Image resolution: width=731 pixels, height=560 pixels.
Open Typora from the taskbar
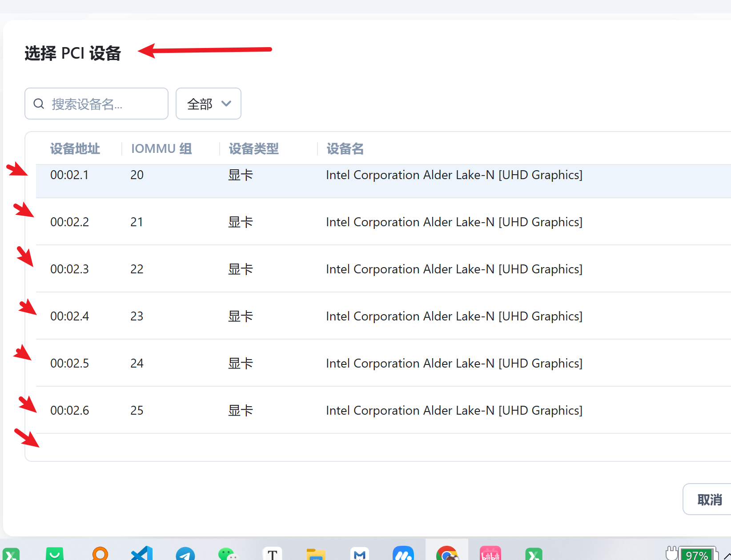pos(272,554)
